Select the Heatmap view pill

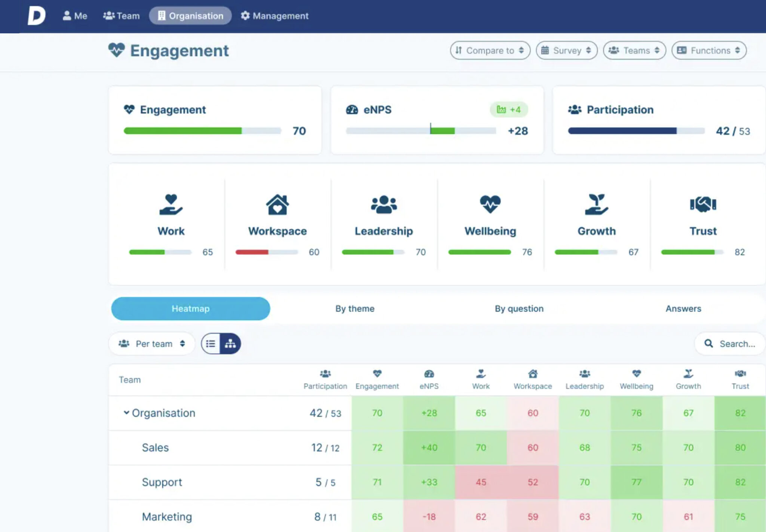pos(190,309)
